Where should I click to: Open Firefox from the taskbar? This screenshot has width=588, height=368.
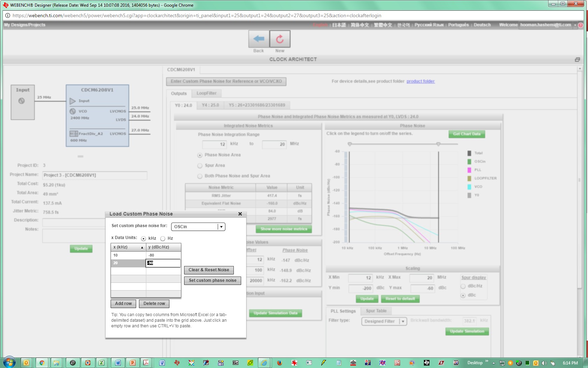click(x=279, y=363)
